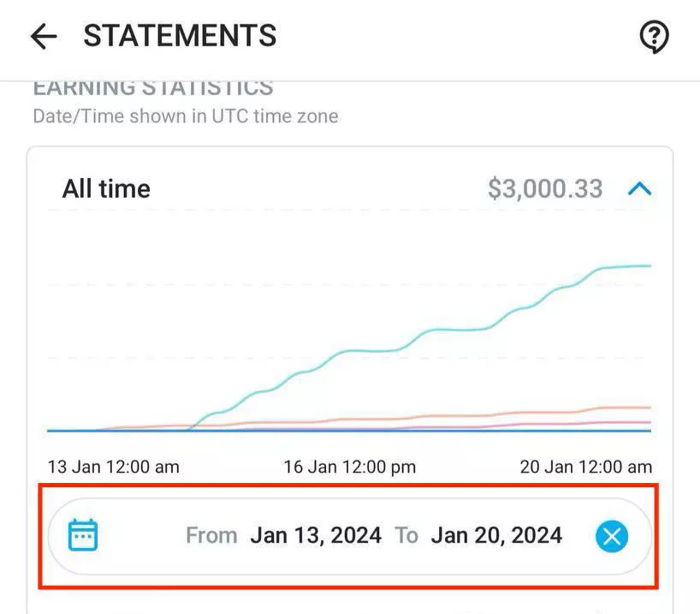Collapse the All time chevron
This screenshot has height=614, width=700.
(640, 189)
